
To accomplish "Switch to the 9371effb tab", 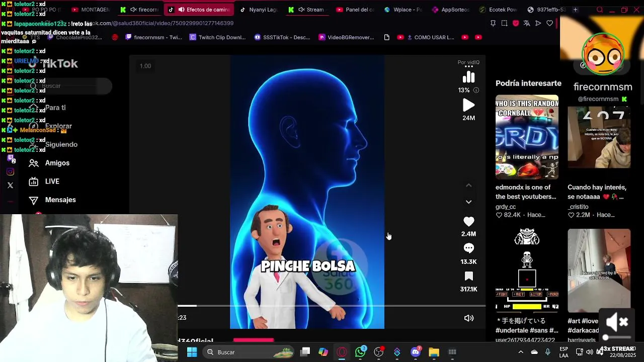I will tap(546, 10).
